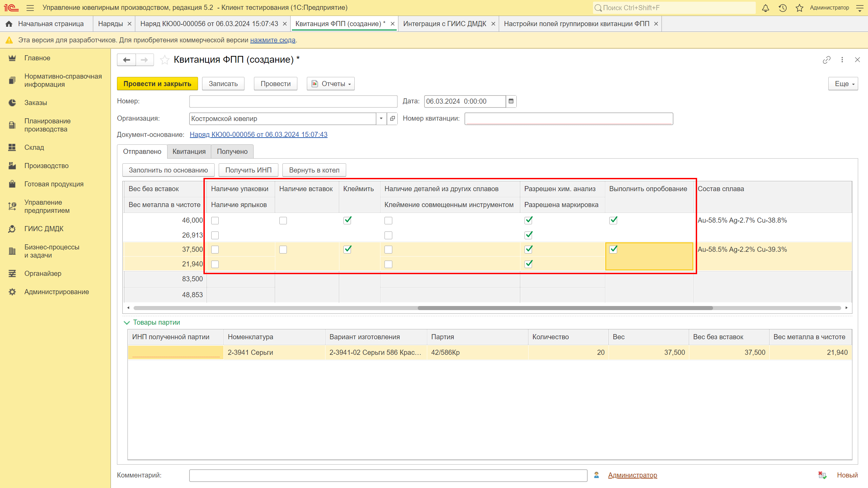
Task: Open Склад section in sidebar
Action: click(x=34, y=147)
